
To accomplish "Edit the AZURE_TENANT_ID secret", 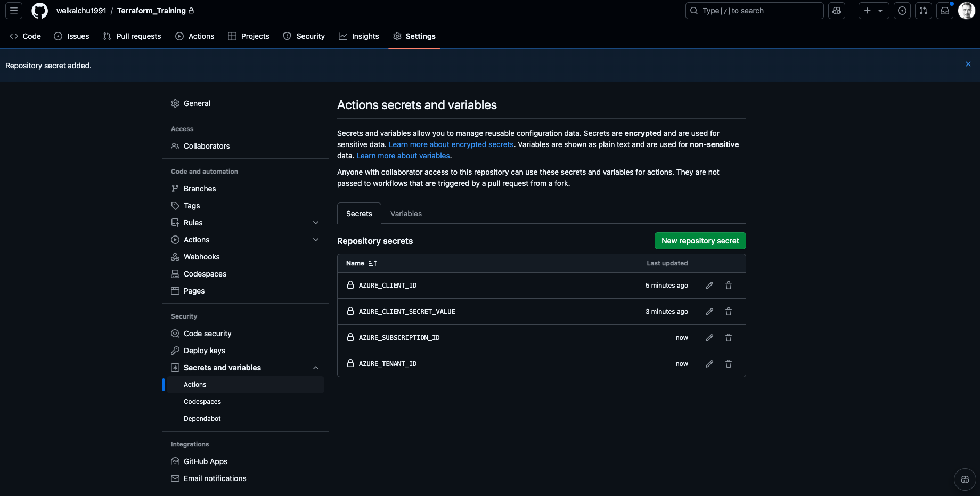I will (709, 364).
